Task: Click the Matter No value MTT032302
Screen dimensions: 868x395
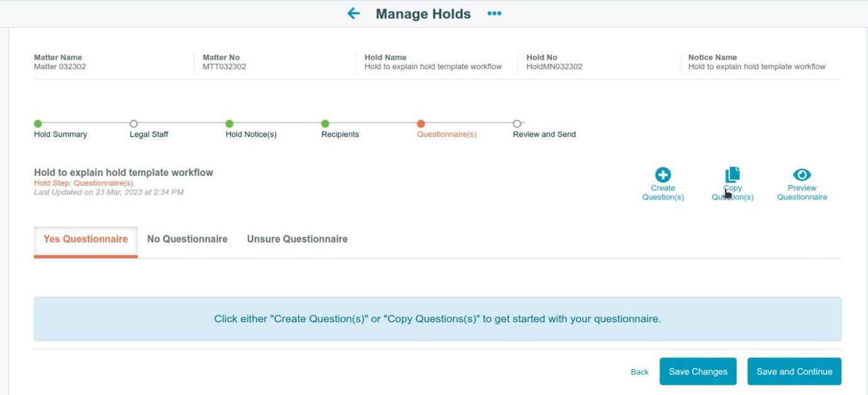Action: coord(224,67)
